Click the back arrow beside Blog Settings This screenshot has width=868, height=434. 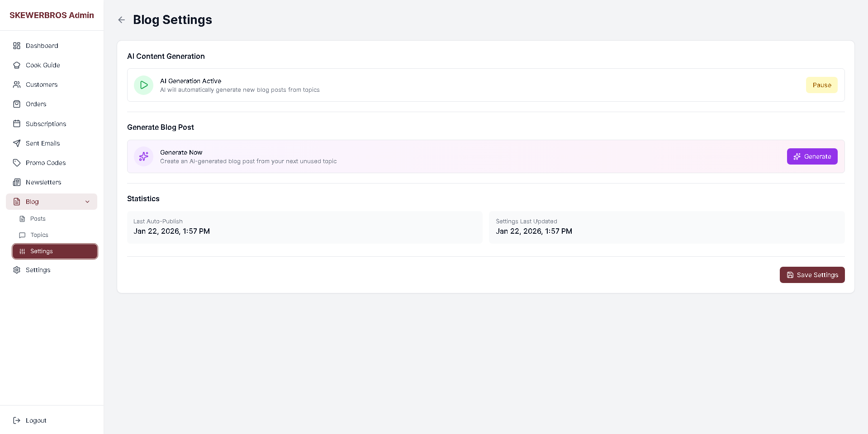(121, 20)
